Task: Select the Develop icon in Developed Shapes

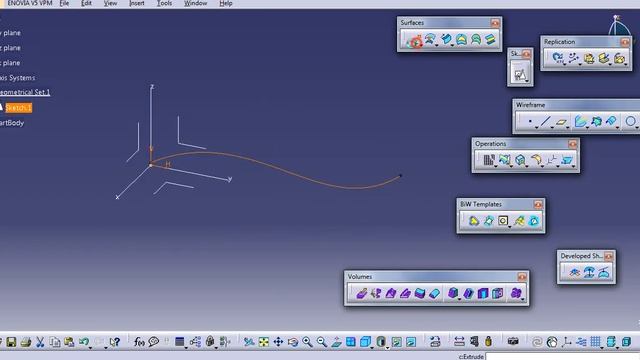Action: pos(604,272)
